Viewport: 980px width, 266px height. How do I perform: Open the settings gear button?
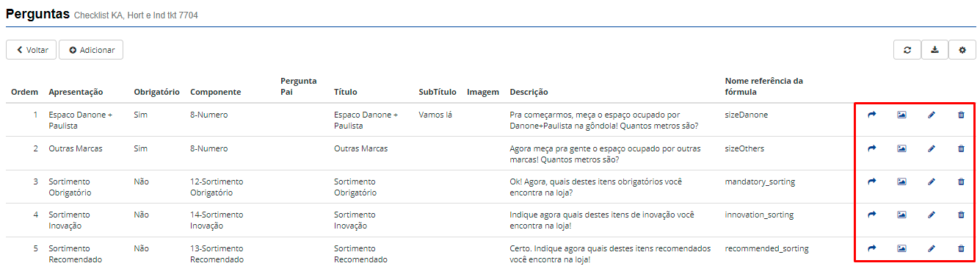pos(962,50)
